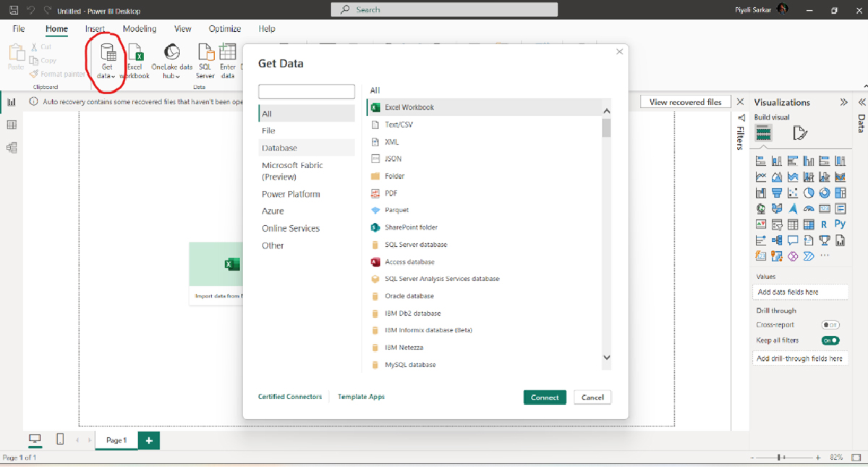Click View recovered files button

(x=686, y=102)
